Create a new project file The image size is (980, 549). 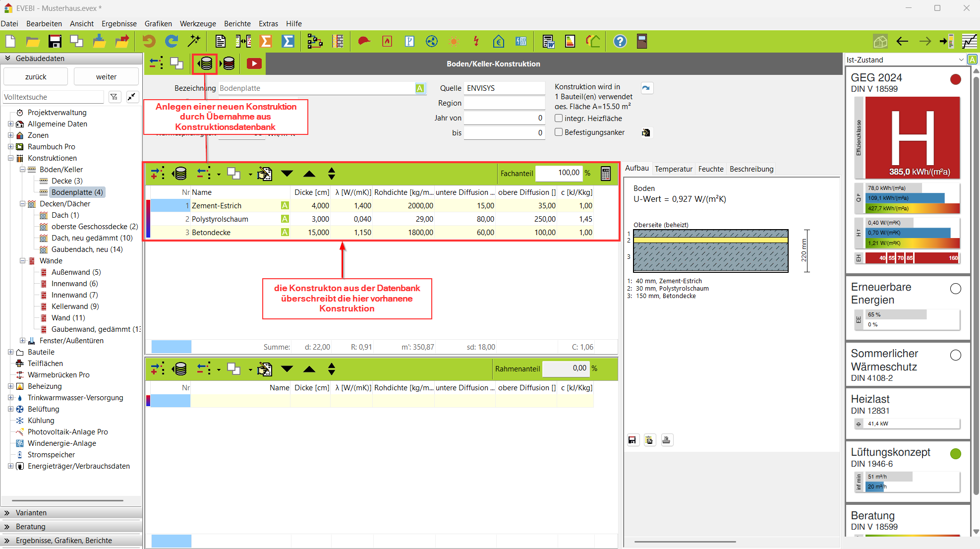10,42
